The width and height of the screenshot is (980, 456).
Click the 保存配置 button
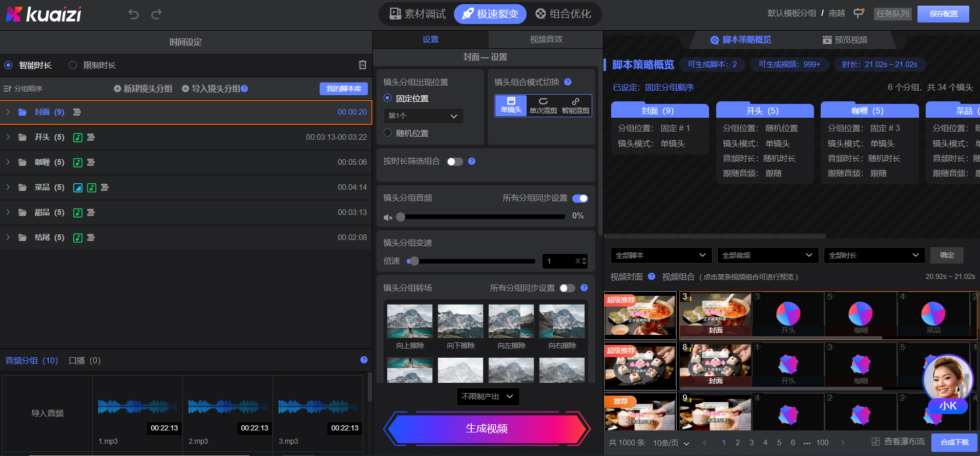click(943, 14)
